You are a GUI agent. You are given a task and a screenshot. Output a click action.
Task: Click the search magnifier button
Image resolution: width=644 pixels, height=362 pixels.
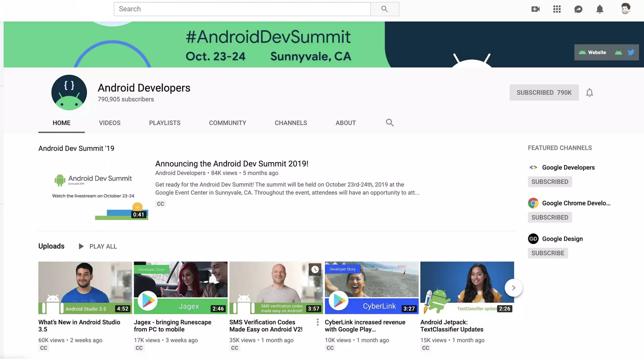tap(385, 9)
